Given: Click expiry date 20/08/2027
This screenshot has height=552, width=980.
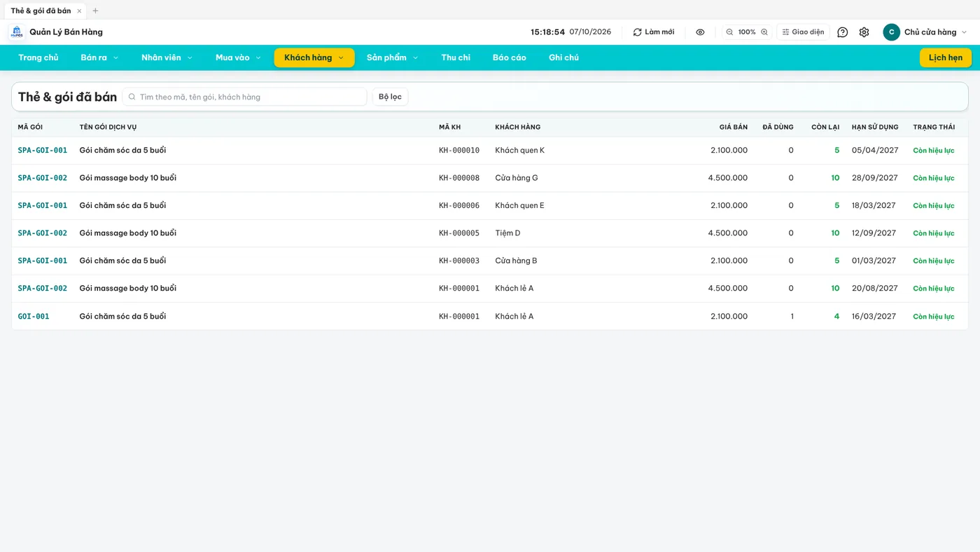Looking at the screenshot, I should pyautogui.click(x=875, y=289).
